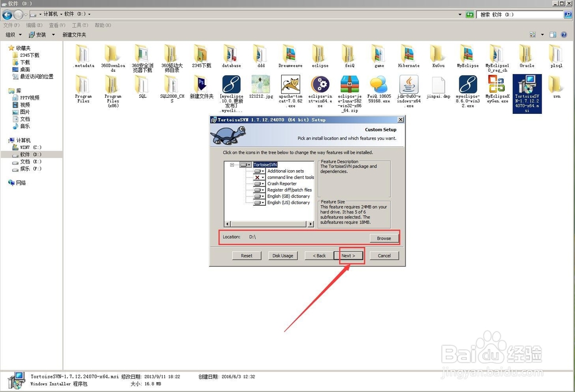Open English (US) dictionary feature dropdown
575x392 pixels.
coord(259,202)
